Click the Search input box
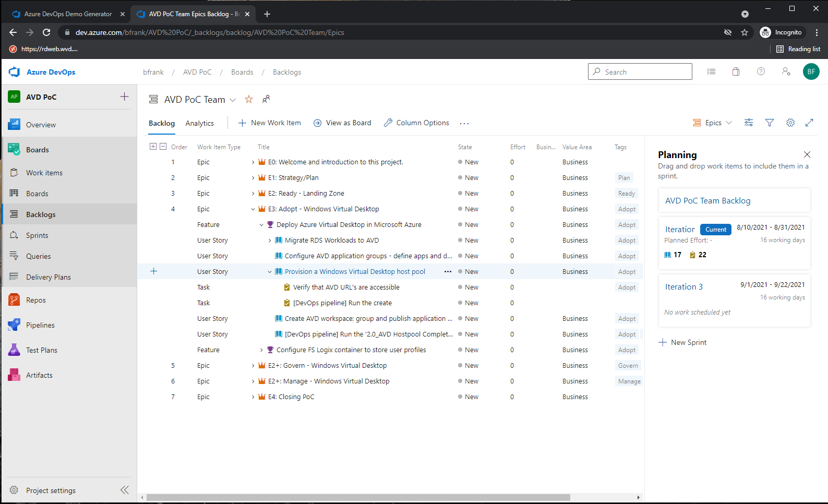Screen dimensions: 828x504 [640, 71]
